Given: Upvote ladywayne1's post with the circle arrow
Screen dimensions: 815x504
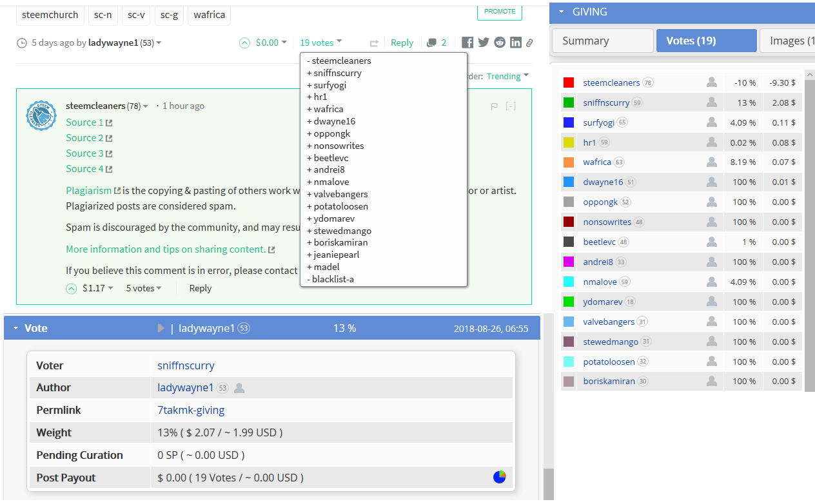Looking at the screenshot, I should click(244, 43).
